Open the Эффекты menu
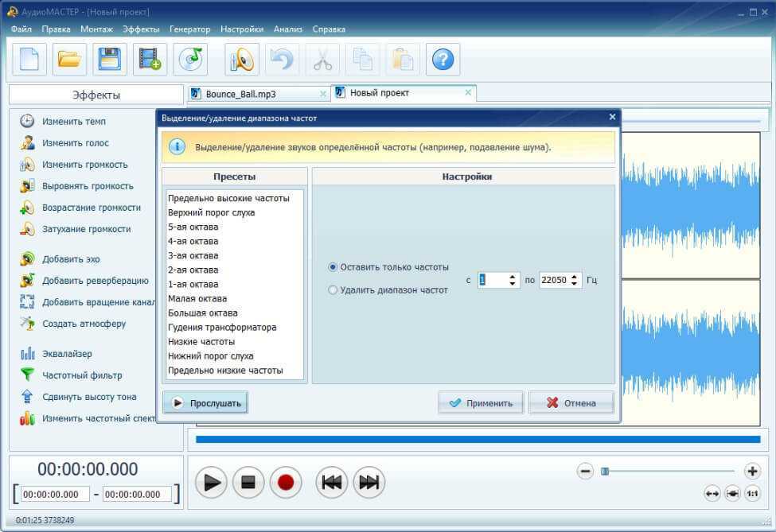Image resolution: width=776 pixels, height=532 pixels. 141,29
